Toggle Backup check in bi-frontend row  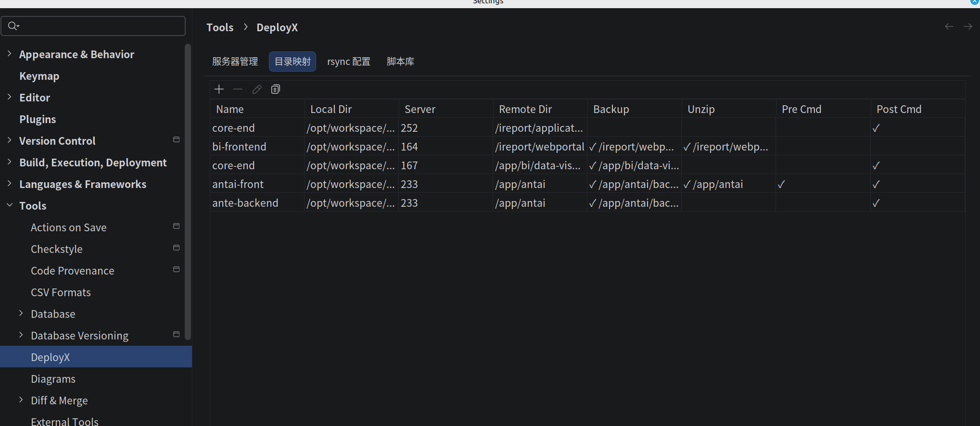(x=593, y=147)
